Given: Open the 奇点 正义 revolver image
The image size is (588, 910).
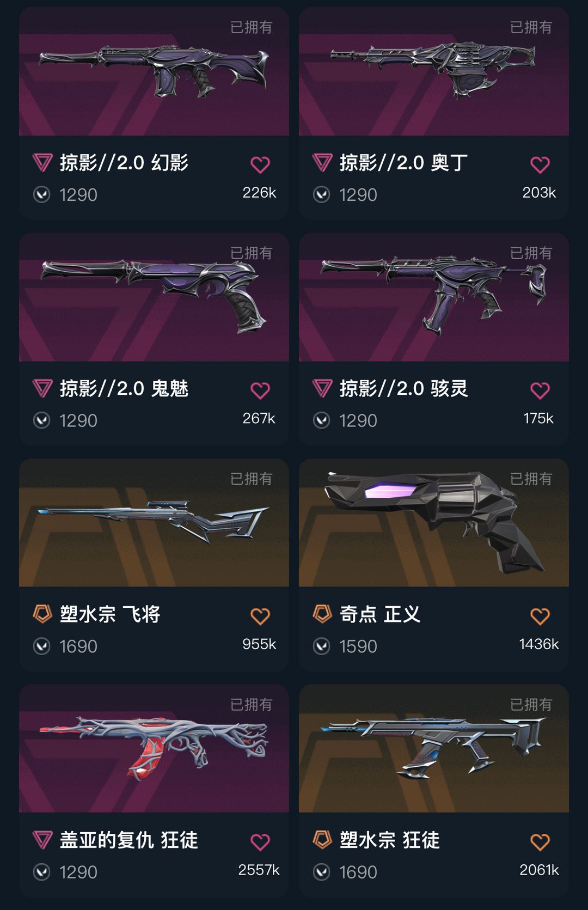Looking at the screenshot, I should pos(434,523).
